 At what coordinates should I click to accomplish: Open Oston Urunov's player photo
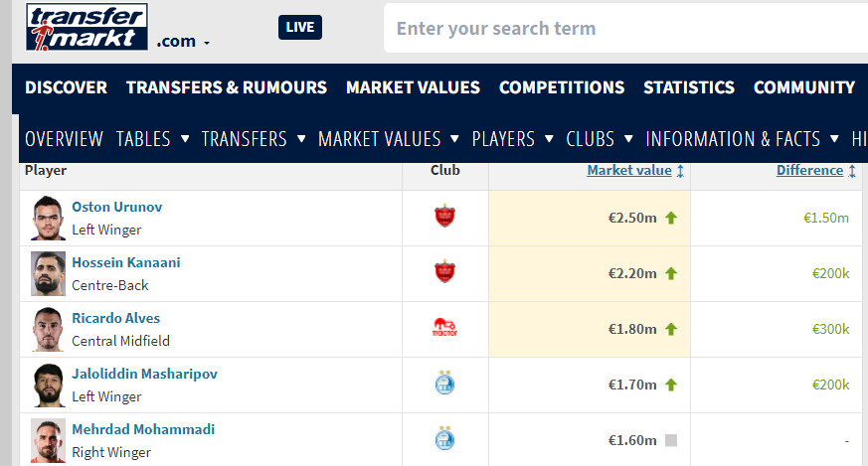(x=48, y=218)
